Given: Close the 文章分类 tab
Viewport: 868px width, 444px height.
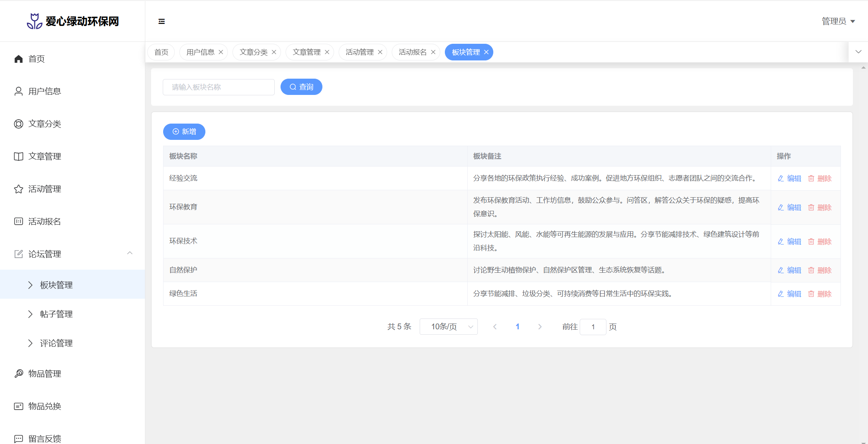Looking at the screenshot, I should pyautogui.click(x=274, y=52).
